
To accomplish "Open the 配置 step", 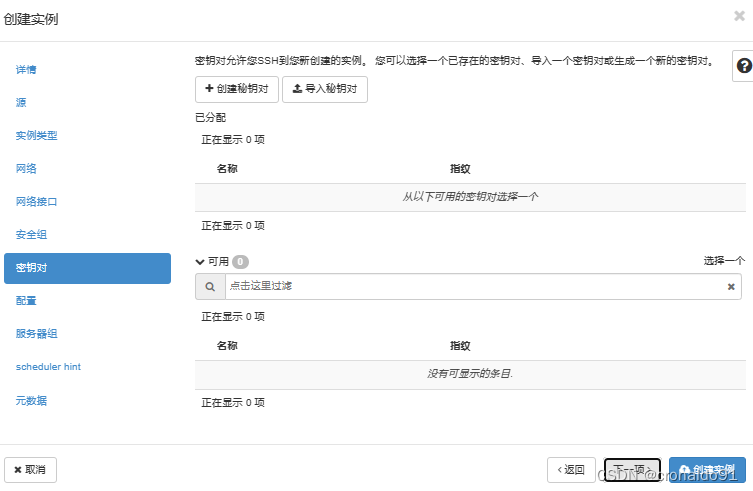I will coord(26,301).
